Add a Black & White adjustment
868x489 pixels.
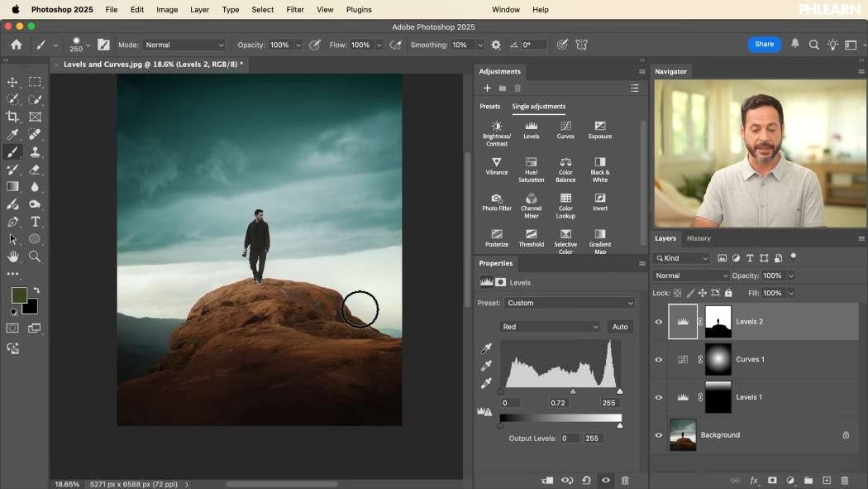tap(600, 170)
